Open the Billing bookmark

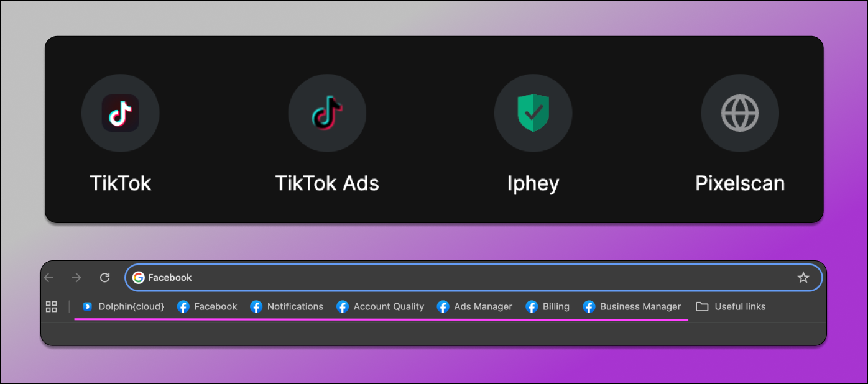[547, 306]
